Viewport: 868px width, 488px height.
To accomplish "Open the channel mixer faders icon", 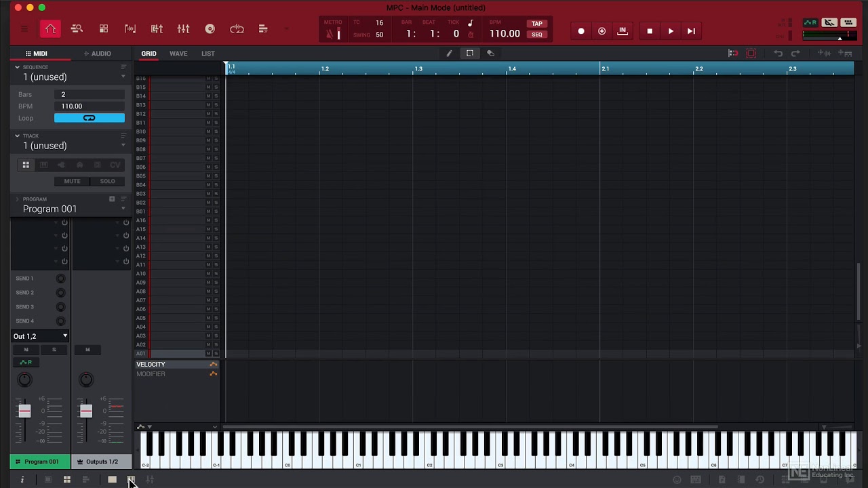I will click(183, 29).
